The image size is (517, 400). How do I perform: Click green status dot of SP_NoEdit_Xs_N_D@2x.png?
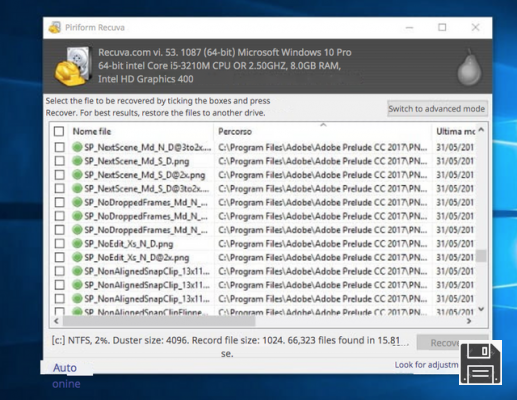(77, 257)
